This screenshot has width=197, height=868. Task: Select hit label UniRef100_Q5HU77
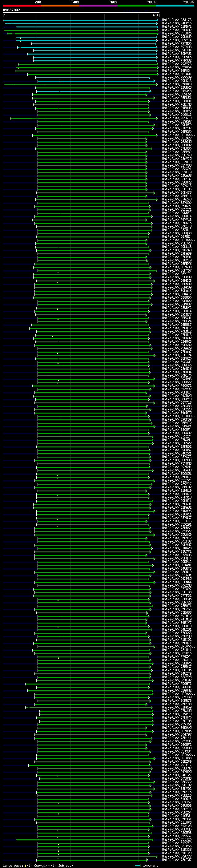tap(177, 477)
